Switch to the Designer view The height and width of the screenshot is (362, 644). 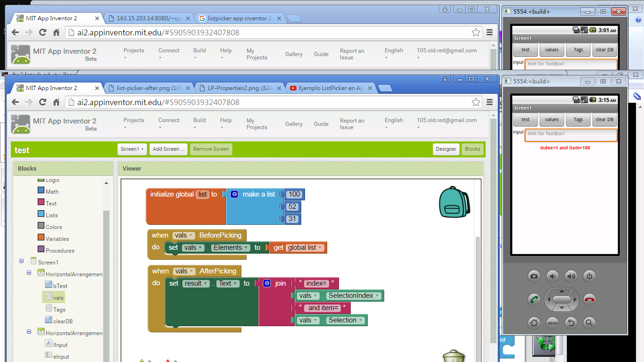tap(446, 149)
